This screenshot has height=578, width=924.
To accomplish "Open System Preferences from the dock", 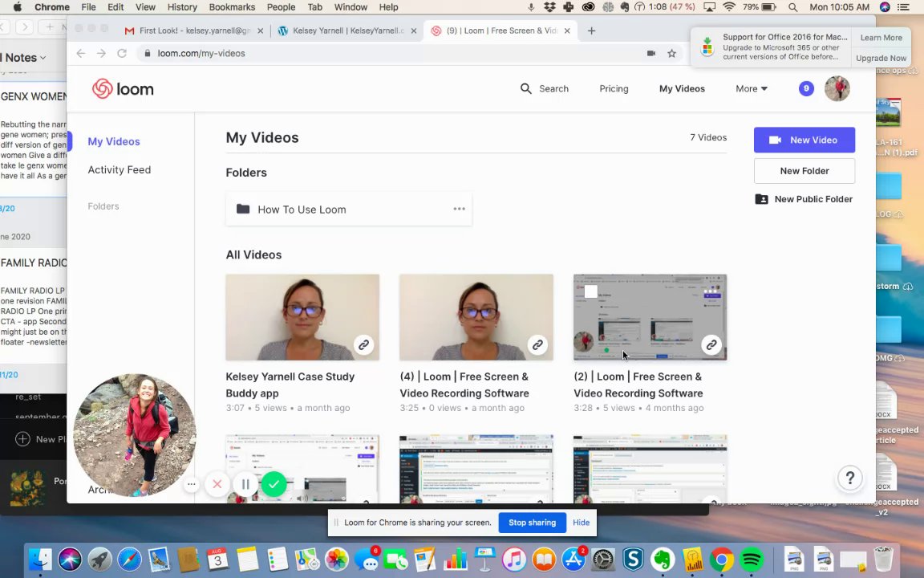I will tap(603, 559).
